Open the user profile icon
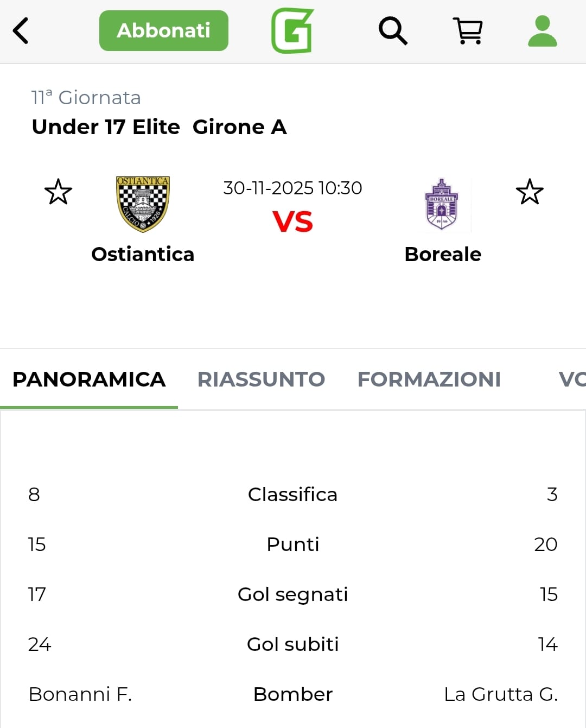 click(x=542, y=31)
